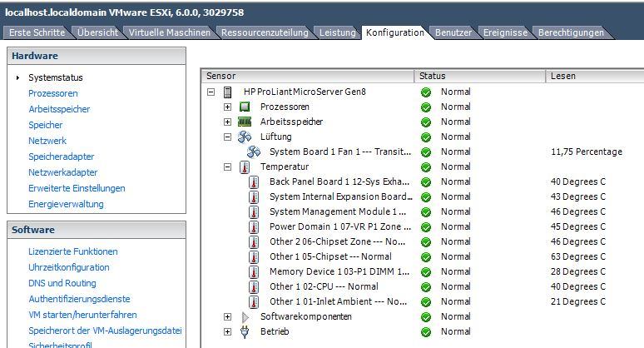The height and width of the screenshot is (348, 644).
Task: Expand the Softwarekomponenten node
Action: [x=227, y=316]
